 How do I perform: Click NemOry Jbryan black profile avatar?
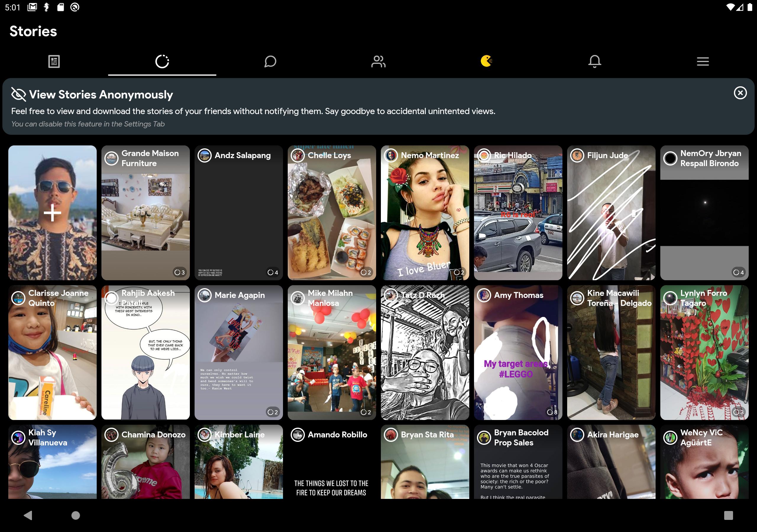(670, 158)
